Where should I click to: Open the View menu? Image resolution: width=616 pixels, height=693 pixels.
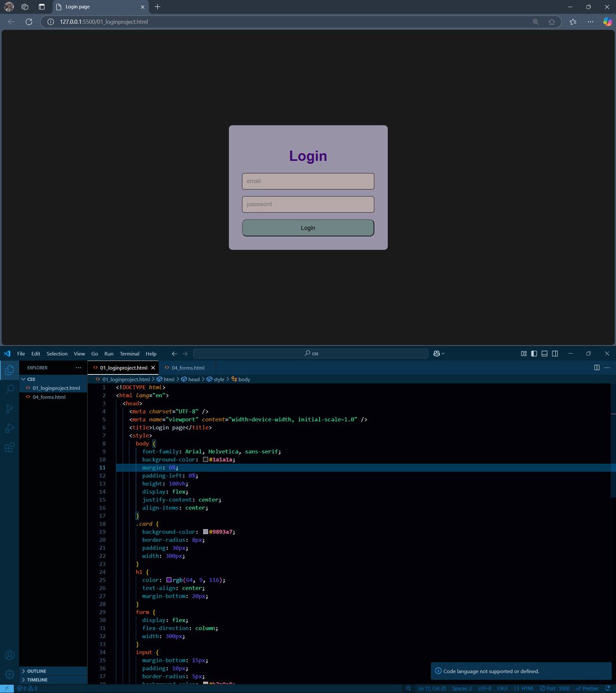click(x=80, y=353)
